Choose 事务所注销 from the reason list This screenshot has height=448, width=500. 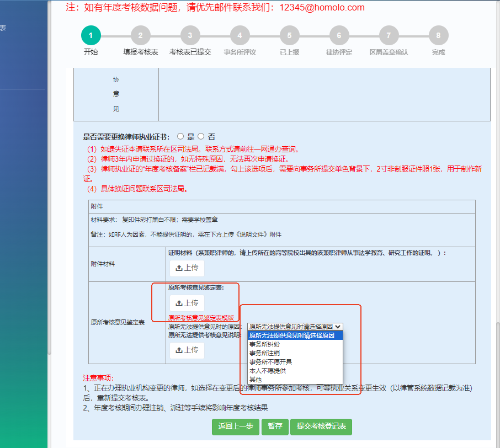pyautogui.click(x=264, y=353)
